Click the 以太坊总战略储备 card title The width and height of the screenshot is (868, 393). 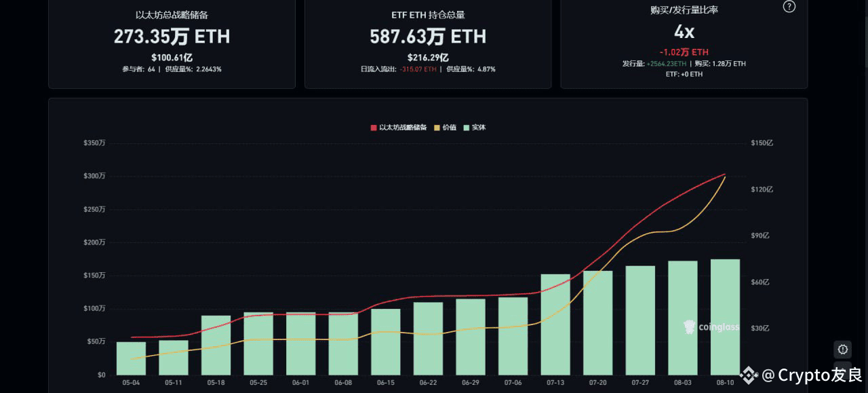point(172,14)
